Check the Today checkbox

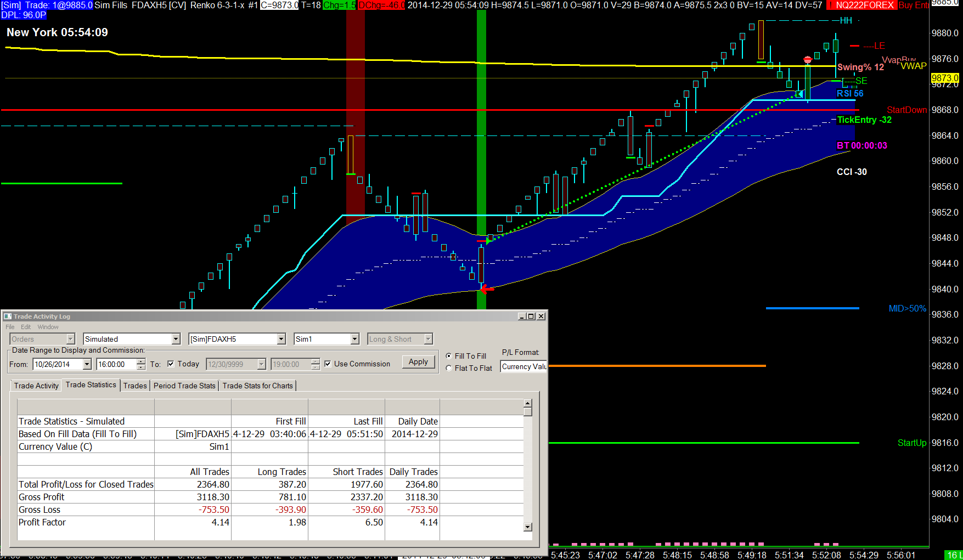(x=171, y=364)
